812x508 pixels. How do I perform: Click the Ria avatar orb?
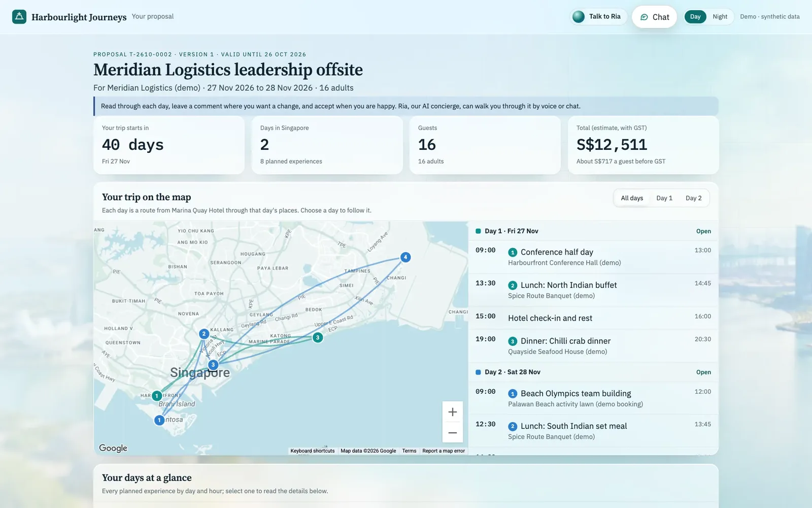pos(578,17)
